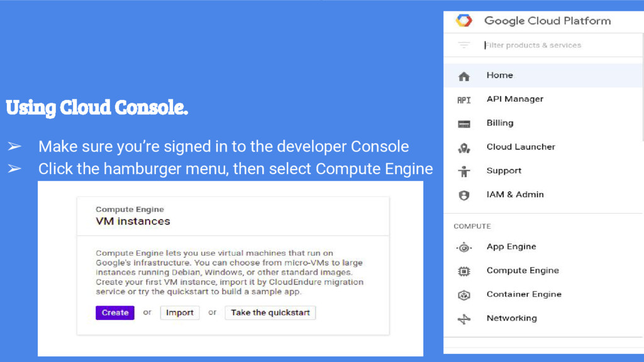
Task: Click the Home house icon
Action: coord(464,76)
